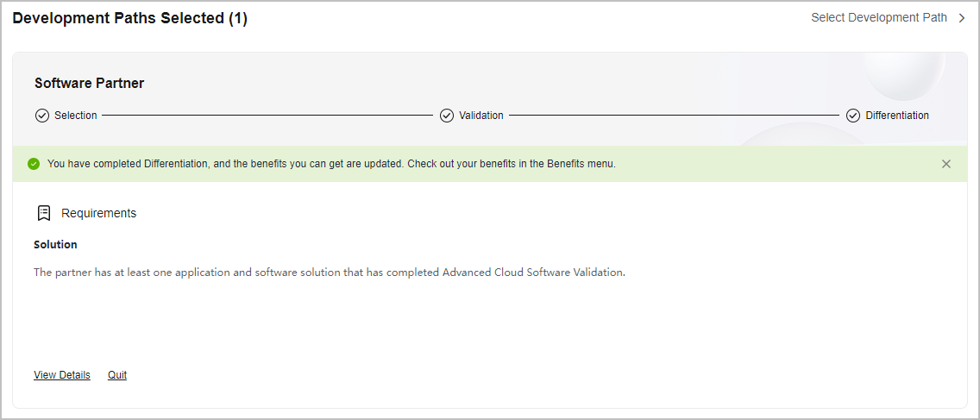The width and height of the screenshot is (980, 420).
Task: Dismiss the Differentiation completed notification
Action: tap(946, 164)
